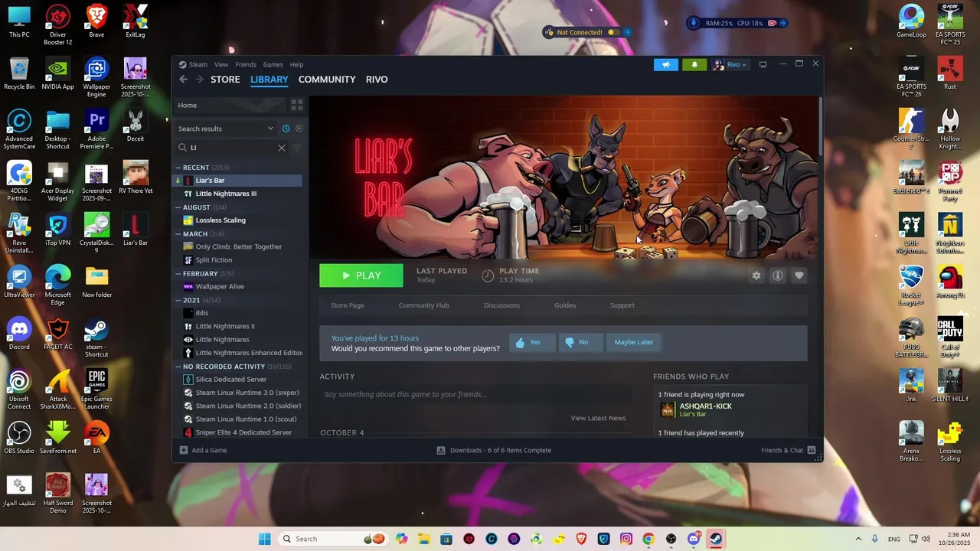Open Downloads status bar
This screenshot has width=980, height=551.
[494, 450]
